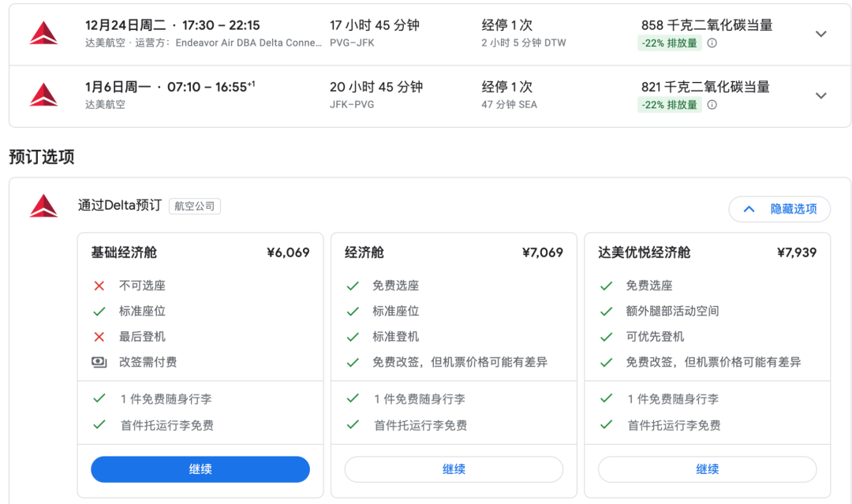Click checkmark beside 可优先登机
Screen dimensions: 852x504
pos(607,337)
